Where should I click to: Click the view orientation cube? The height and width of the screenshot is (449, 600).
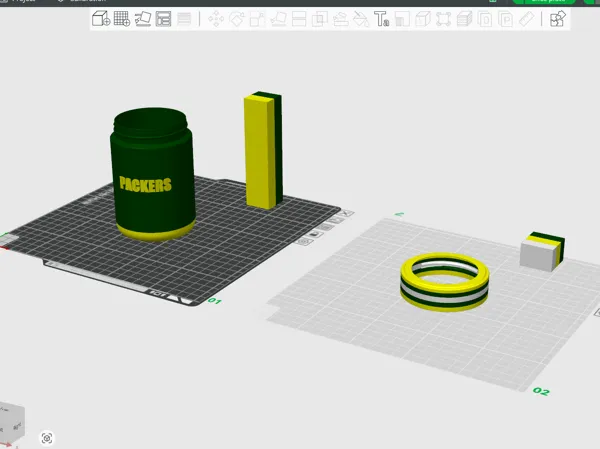tap(11, 423)
